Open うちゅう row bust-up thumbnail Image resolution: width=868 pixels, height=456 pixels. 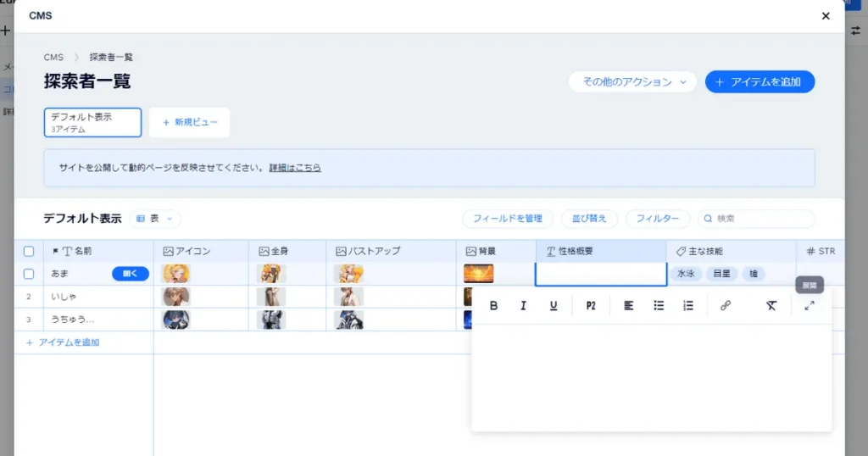coord(348,320)
